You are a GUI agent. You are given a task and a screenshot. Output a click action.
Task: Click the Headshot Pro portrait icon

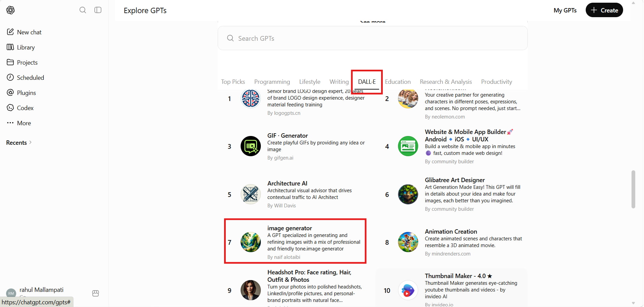pos(251,290)
